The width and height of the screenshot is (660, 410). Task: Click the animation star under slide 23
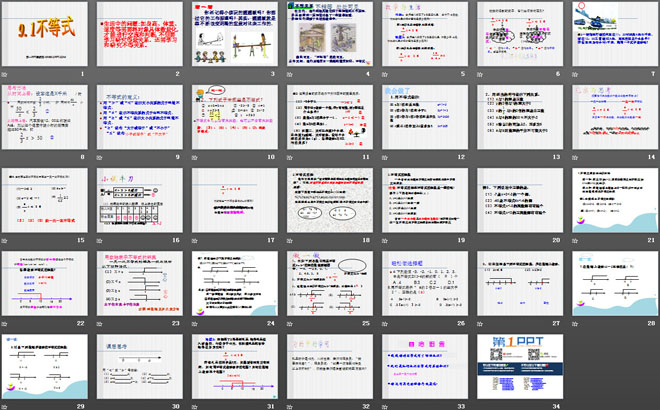(100, 324)
